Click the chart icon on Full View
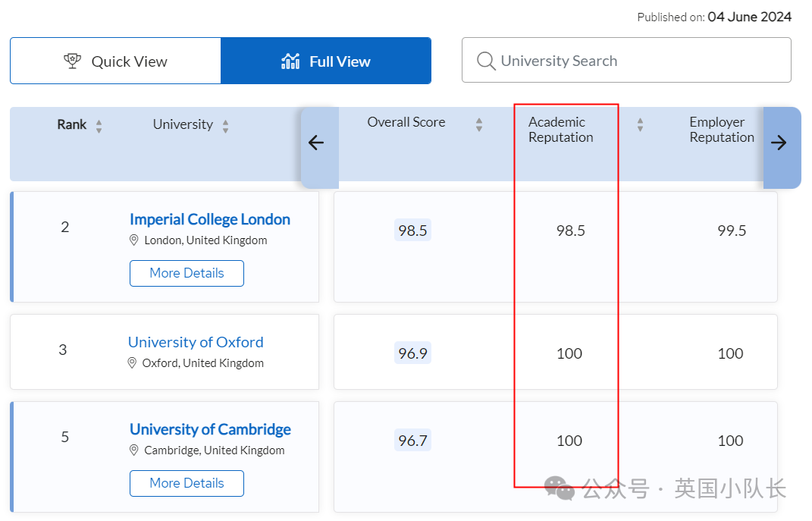 [x=290, y=61]
